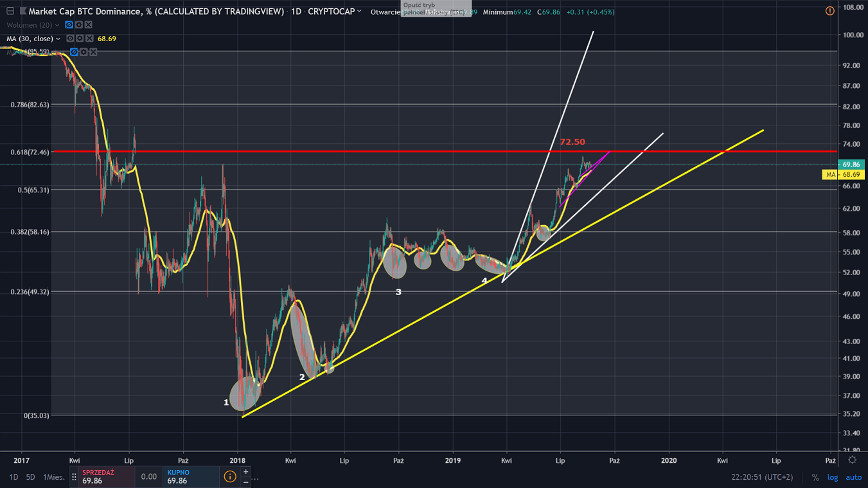Screen dimensions: 868x488
Task: Open the orange info icon in trading panel
Action: tap(229, 477)
